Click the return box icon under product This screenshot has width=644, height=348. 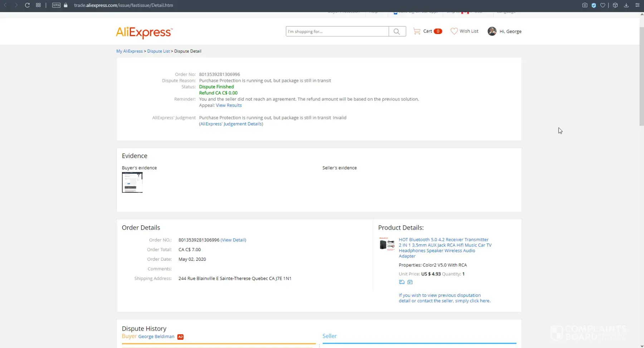(x=410, y=282)
